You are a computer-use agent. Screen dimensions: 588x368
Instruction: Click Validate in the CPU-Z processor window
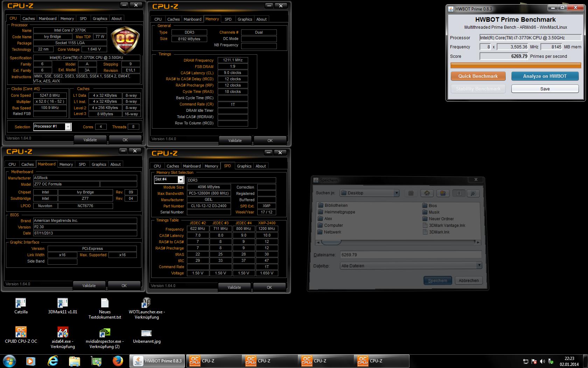90,140
